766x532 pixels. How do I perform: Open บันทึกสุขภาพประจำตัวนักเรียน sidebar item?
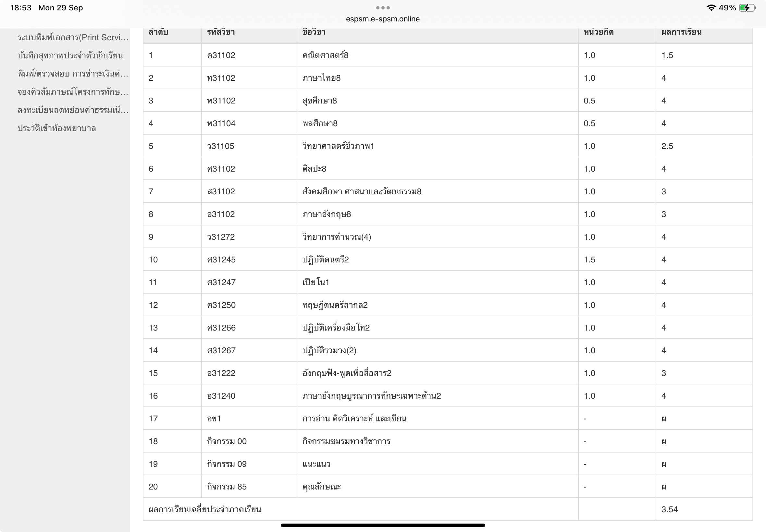(70, 56)
